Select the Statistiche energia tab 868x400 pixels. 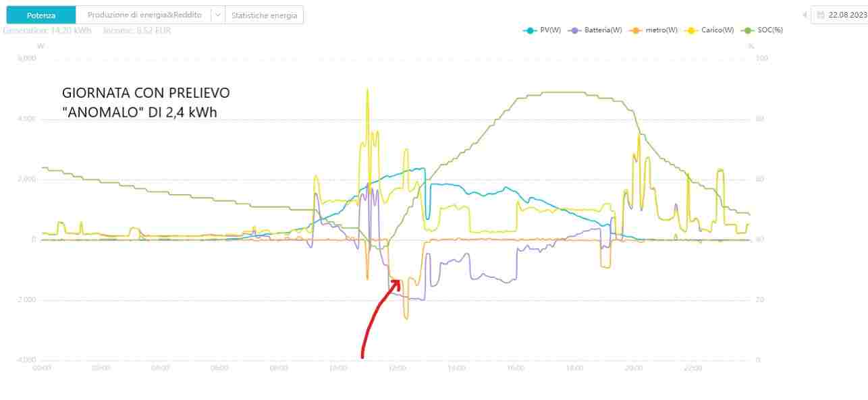coord(264,15)
